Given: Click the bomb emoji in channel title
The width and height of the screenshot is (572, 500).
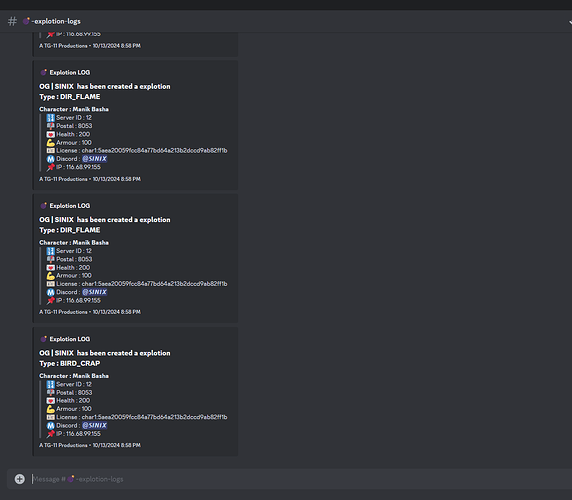Looking at the screenshot, I should (x=26, y=21).
